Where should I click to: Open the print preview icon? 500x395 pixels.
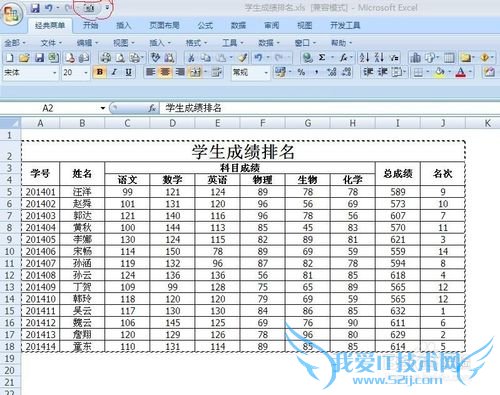tap(120, 58)
